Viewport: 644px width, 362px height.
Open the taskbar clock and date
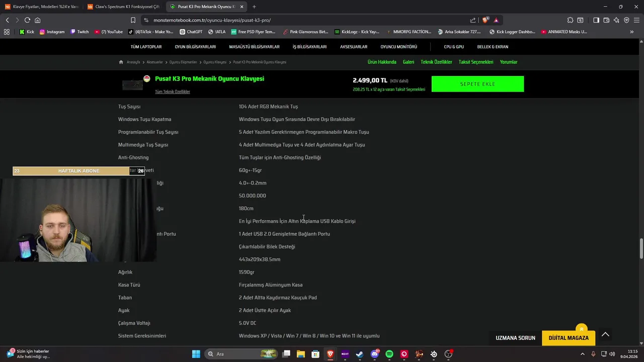pos(629,354)
